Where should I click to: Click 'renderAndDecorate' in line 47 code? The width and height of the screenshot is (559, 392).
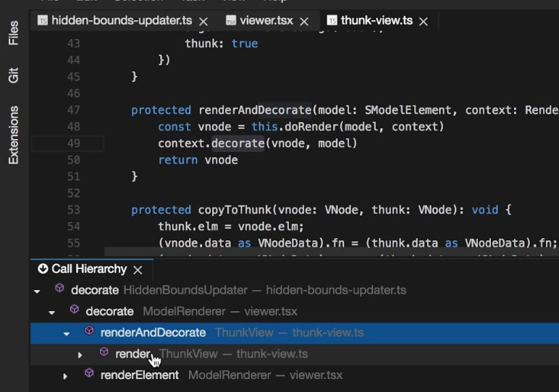point(255,110)
